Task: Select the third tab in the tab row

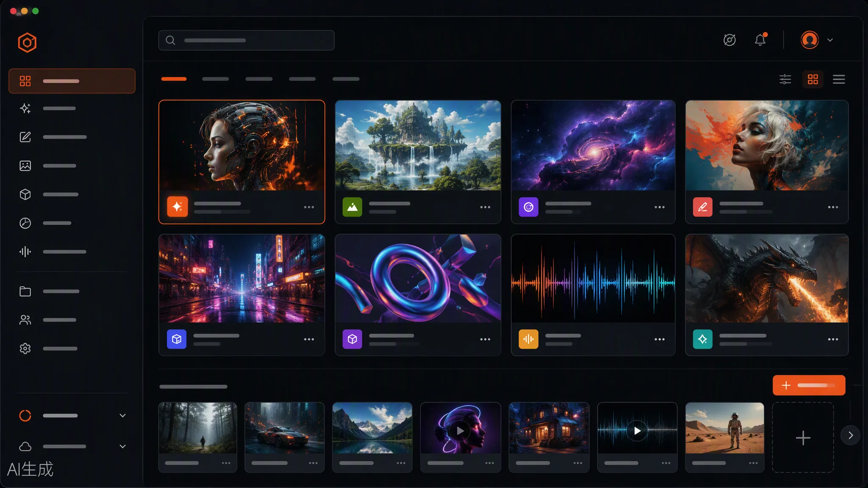Action: point(259,79)
